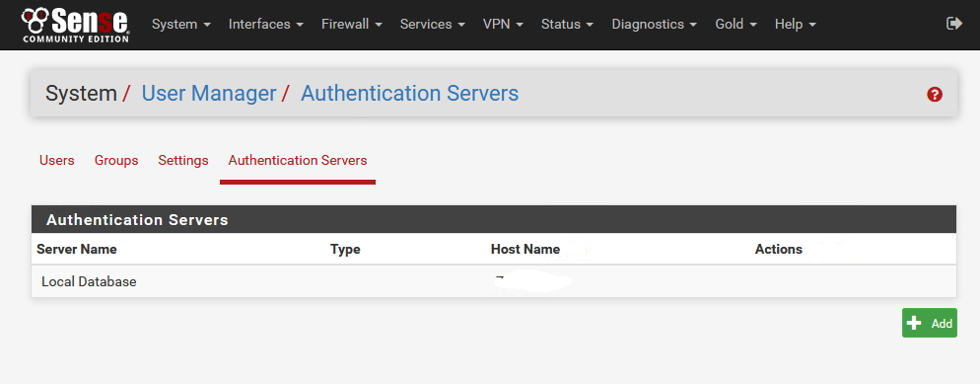Screen dimensions: 980x384
Task: Select the Authentication Servers tab
Action: [298, 161]
